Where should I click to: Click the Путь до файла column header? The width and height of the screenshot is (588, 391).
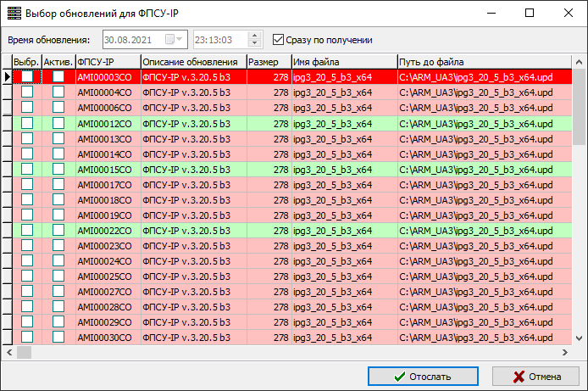click(x=483, y=62)
